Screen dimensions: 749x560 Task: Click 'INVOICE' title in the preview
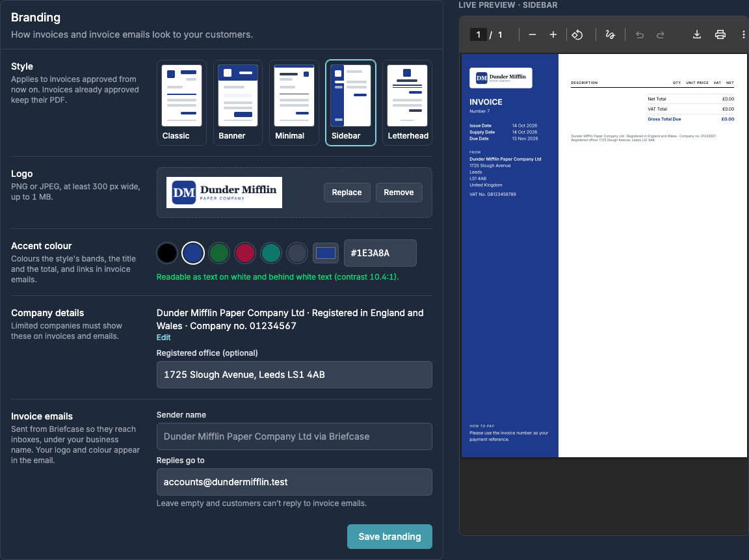tap(486, 102)
